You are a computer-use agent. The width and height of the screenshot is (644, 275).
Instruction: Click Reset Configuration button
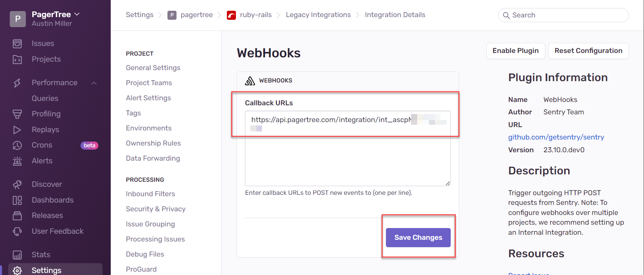588,51
